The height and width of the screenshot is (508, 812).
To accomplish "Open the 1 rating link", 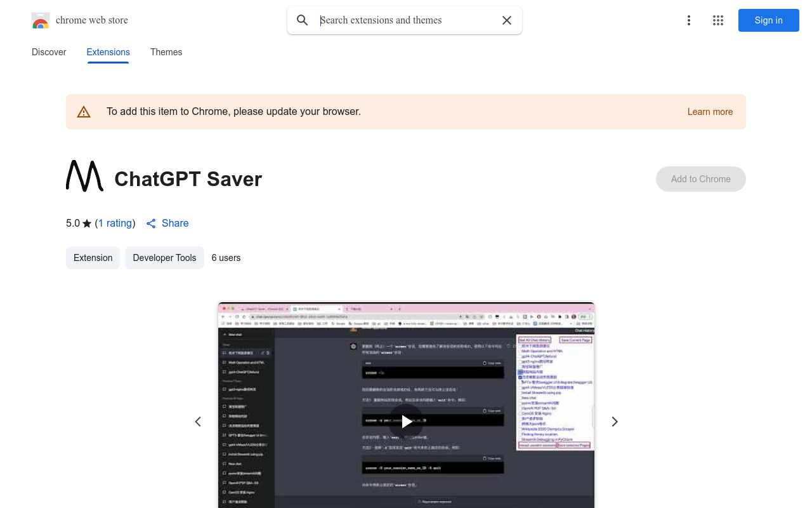I will click(115, 224).
